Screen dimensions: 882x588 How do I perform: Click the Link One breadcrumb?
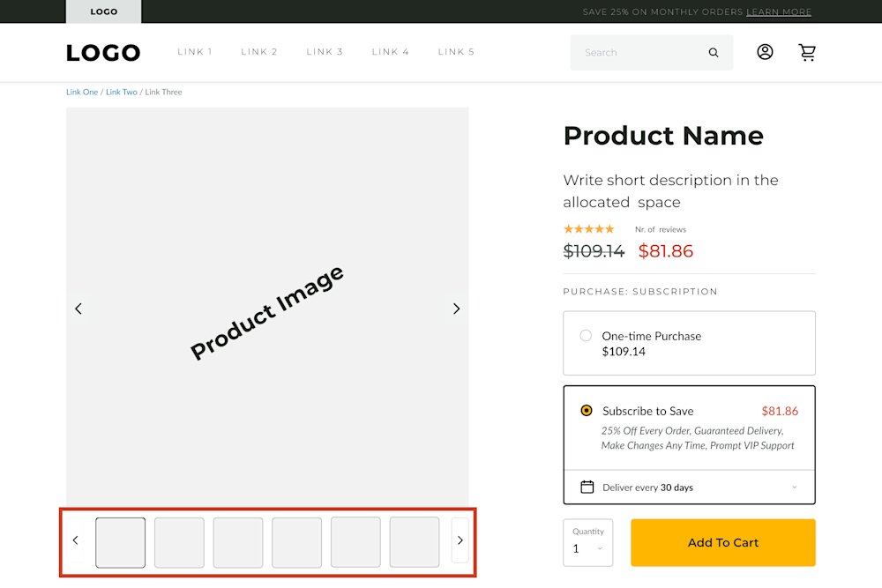pos(82,92)
